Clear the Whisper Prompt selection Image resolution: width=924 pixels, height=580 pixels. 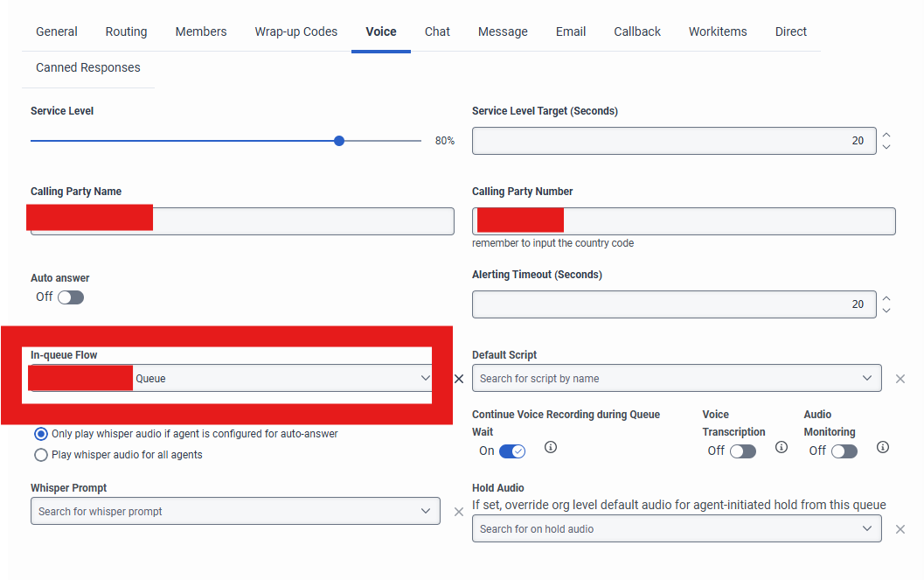459,512
